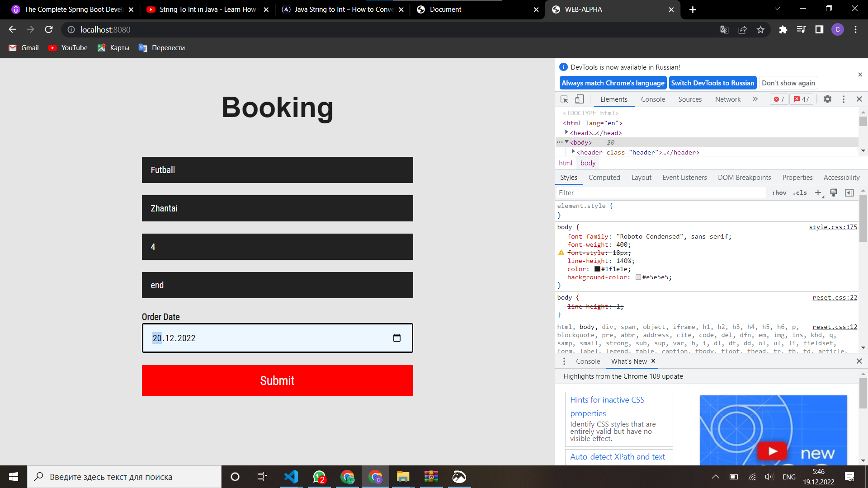Show more DevTools tabs chevron

(755, 99)
